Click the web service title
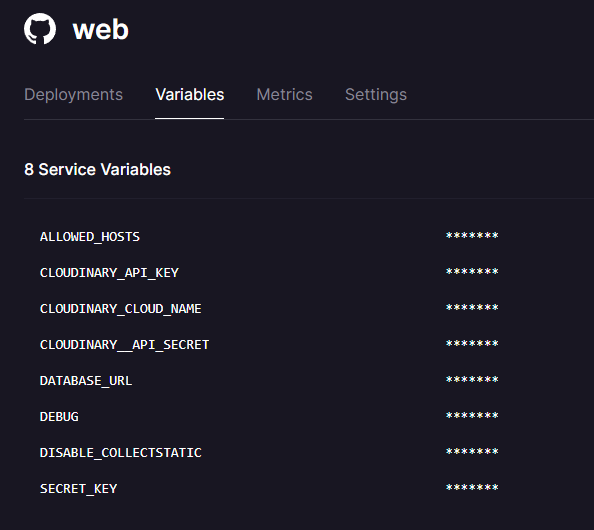This screenshot has width=594, height=530. tap(101, 30)
